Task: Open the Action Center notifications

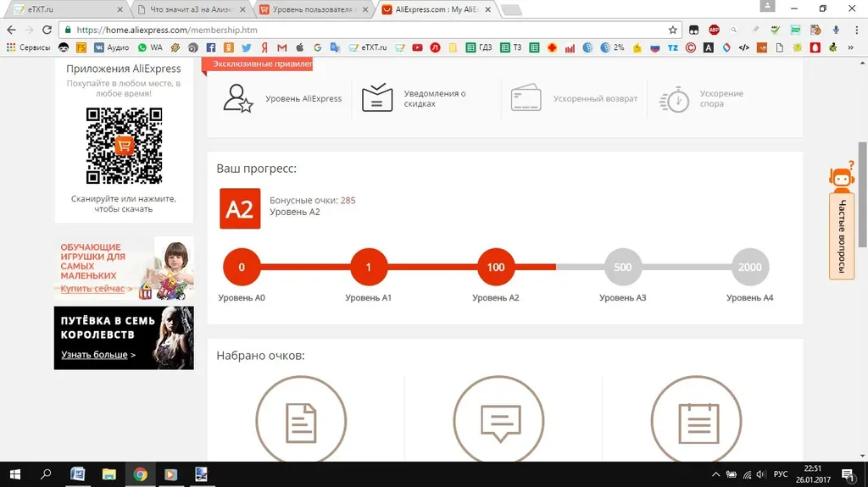Action: pyautogui.click(x=848, y=474)
